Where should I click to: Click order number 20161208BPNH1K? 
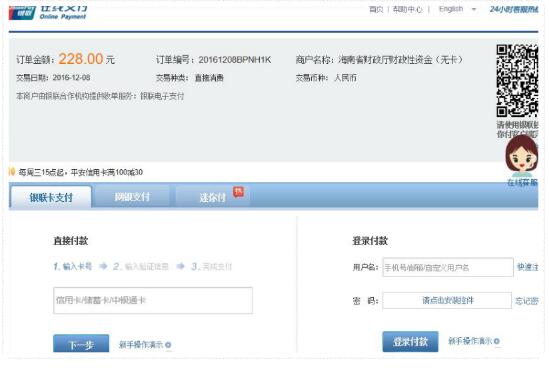235,60
